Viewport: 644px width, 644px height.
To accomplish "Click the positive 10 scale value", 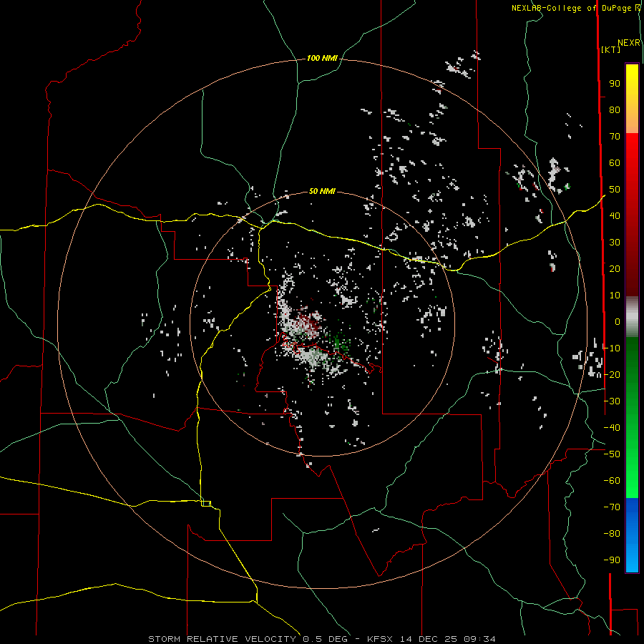I will pyautogui.click(x=615, y=296).
